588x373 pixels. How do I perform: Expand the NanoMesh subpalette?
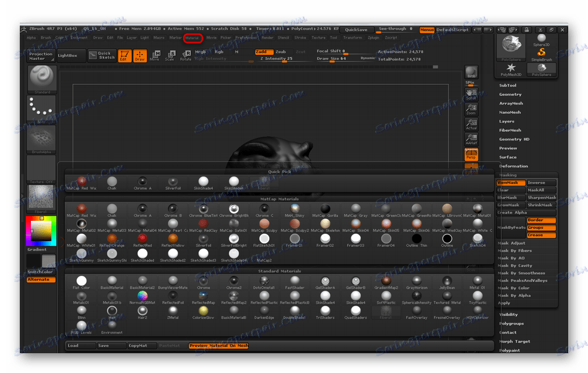click(510, 113)
